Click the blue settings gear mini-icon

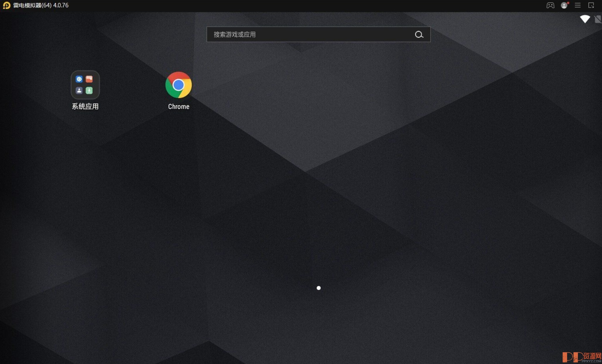tap(79, 79)
